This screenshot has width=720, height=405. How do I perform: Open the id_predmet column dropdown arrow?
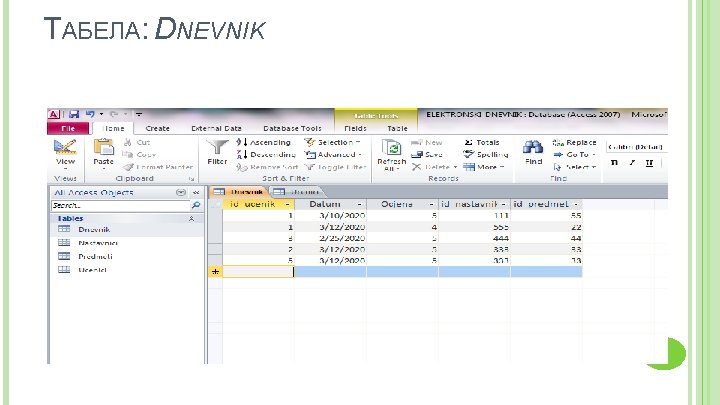[x=576, y=204]
